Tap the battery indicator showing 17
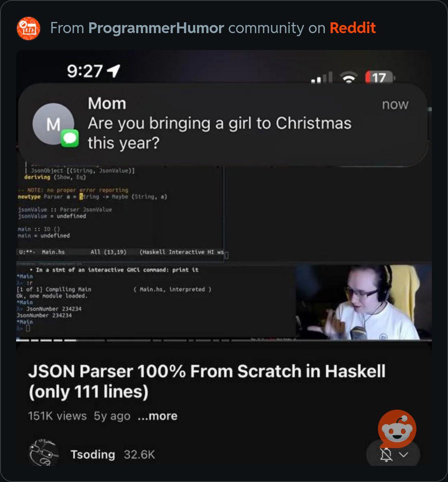The image size is (448, 482). click(x=380, y=77)
